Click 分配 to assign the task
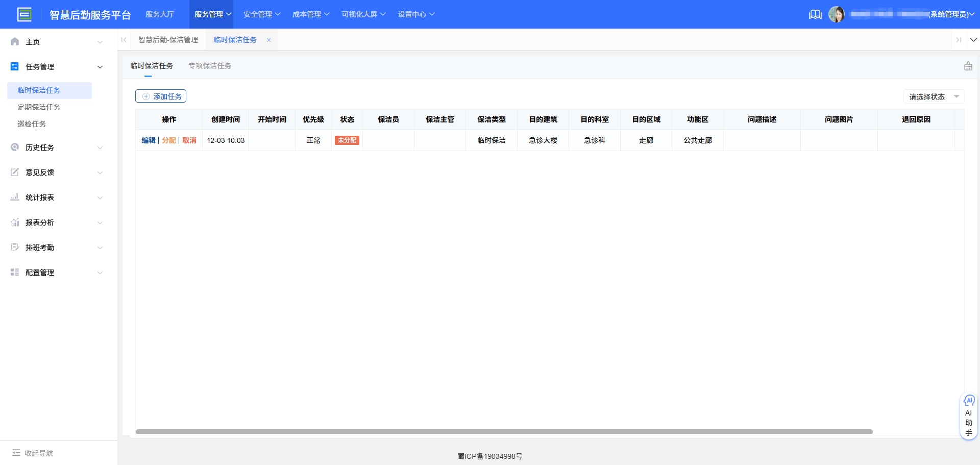The image size is (980, 465). point(169,140)
